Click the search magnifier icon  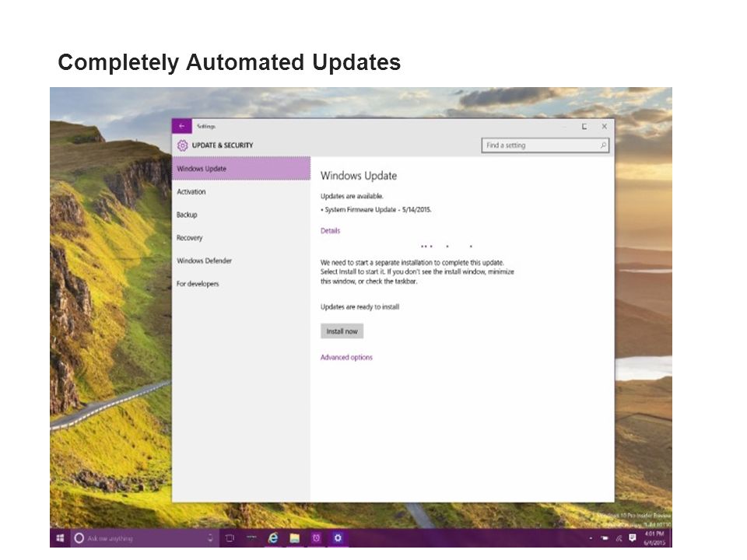[603, 145]
